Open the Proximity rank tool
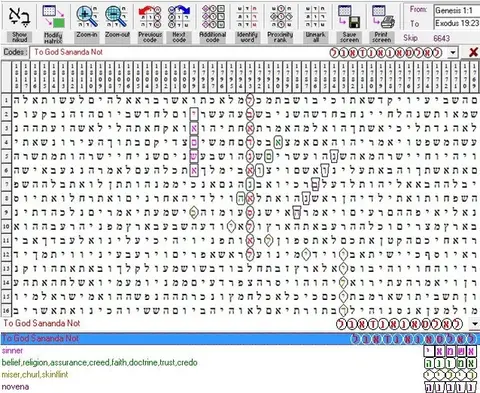480x393 pixels. (x=280, y=17)
